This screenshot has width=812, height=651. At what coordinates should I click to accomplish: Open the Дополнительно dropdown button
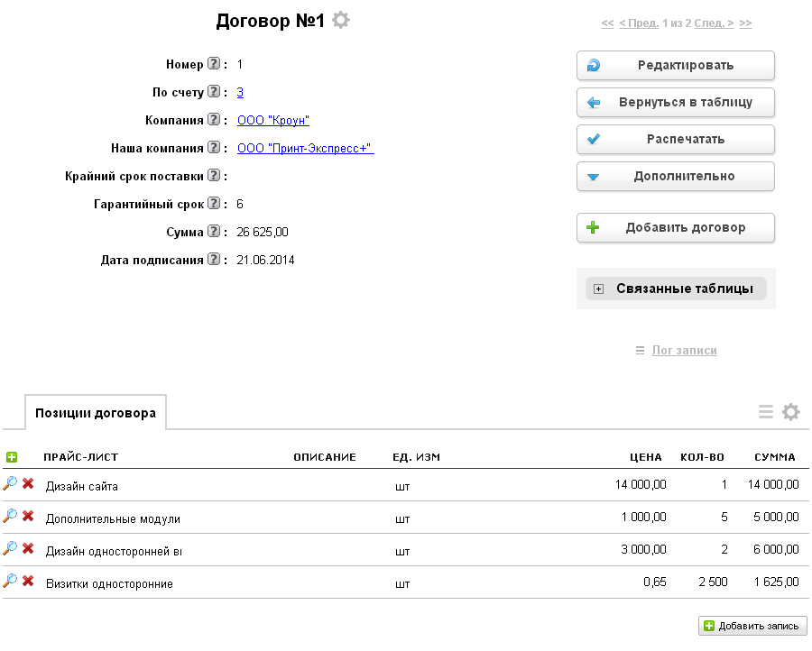(676, 176)
